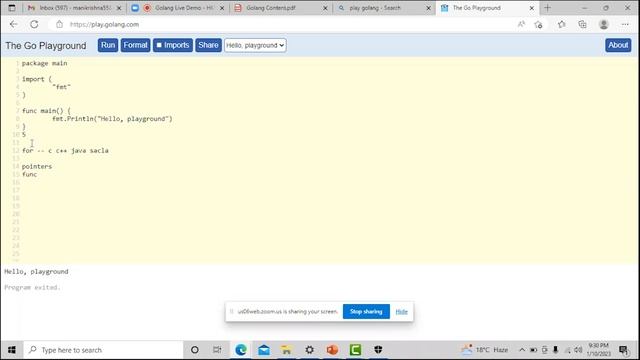Switch to the Golang Content.pdf tab
The image size is (640, 360).
[281, 8]
